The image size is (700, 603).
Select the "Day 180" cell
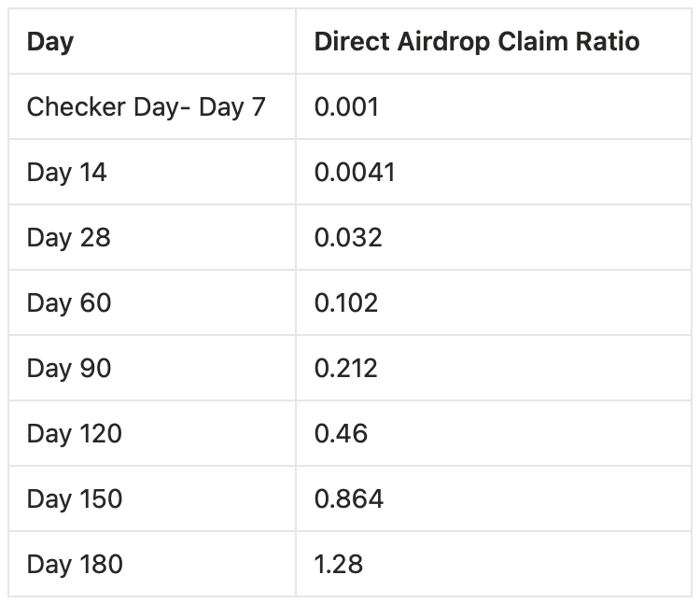(x=75, y=565)
